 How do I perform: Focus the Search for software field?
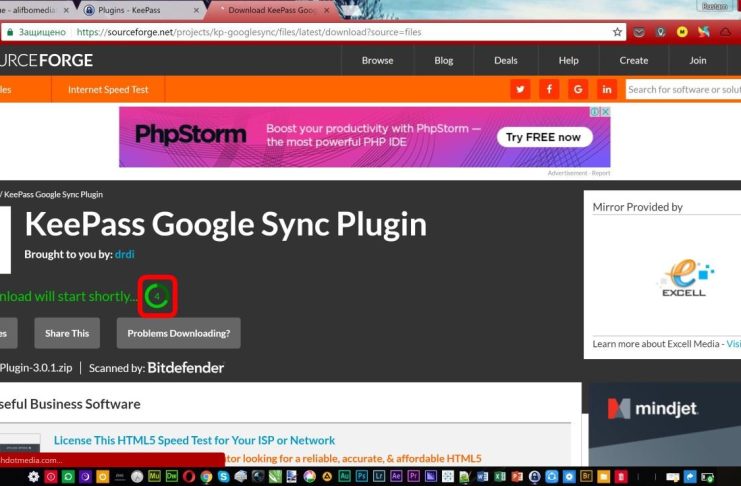pyautogui.click(x=683, y=89)
